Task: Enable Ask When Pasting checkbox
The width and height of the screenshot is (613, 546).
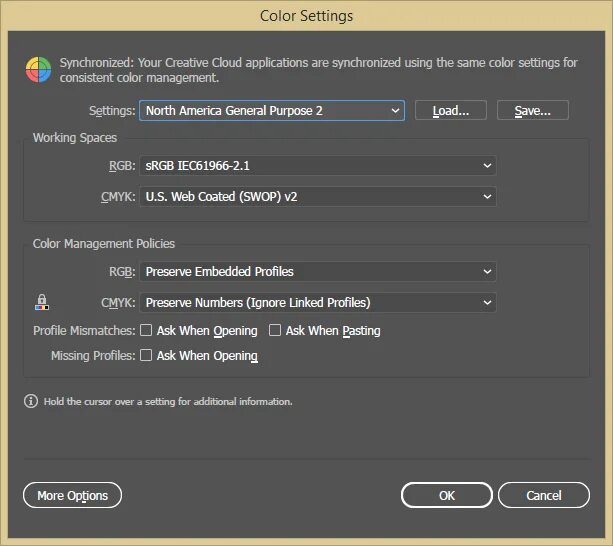Action: point(275,330)
